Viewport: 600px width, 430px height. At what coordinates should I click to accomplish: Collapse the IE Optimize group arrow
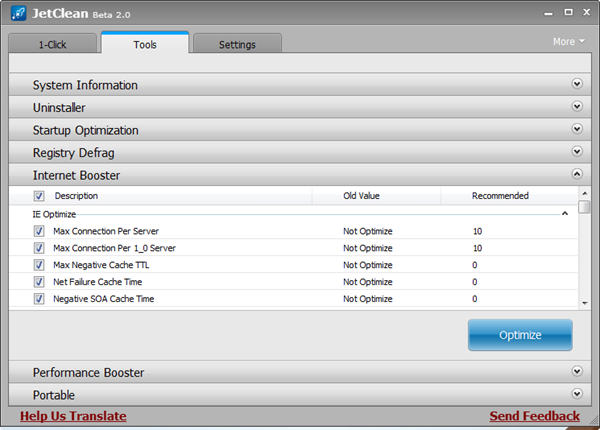[565, 213]
